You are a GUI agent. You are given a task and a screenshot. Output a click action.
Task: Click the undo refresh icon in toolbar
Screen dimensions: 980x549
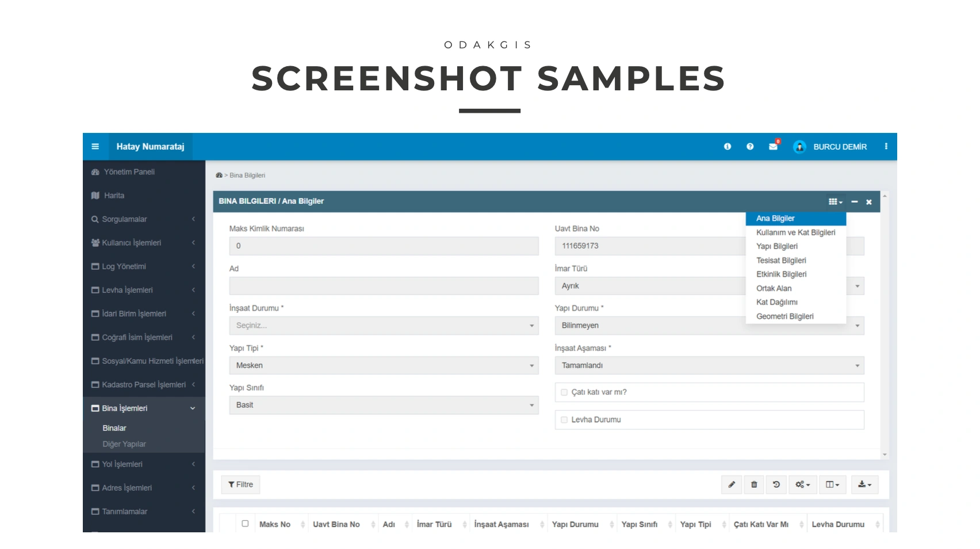tap(776, 485)
